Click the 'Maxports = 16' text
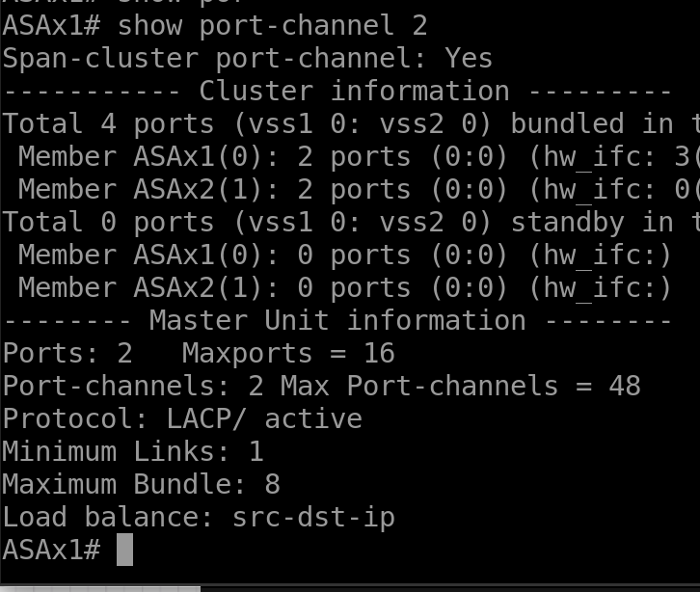700x592 pixels. (288, 353)
